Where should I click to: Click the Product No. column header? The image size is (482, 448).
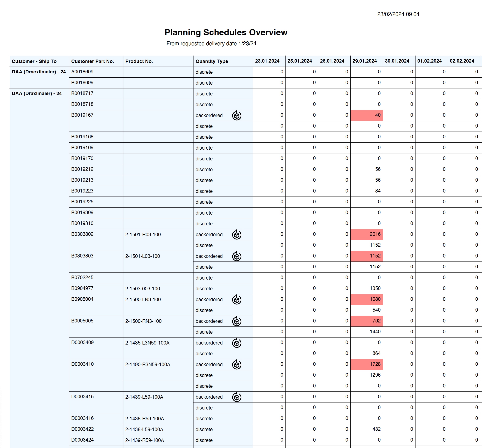coord(139,61)
